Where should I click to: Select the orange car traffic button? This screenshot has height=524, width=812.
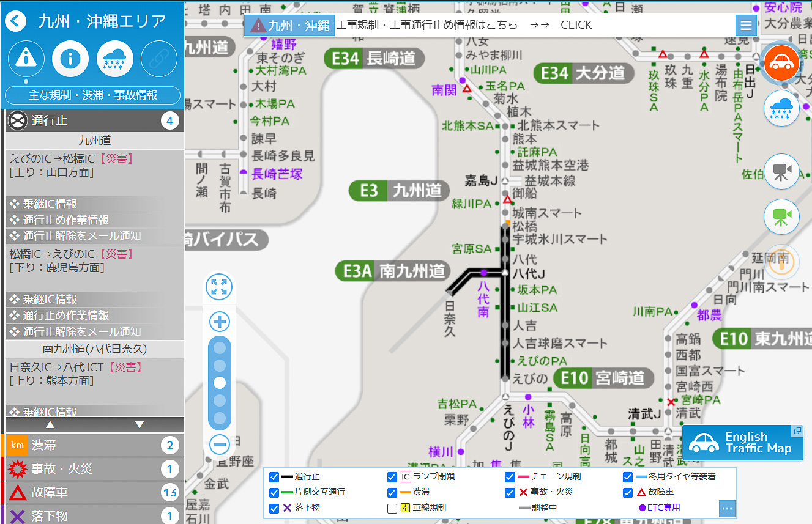781,63
